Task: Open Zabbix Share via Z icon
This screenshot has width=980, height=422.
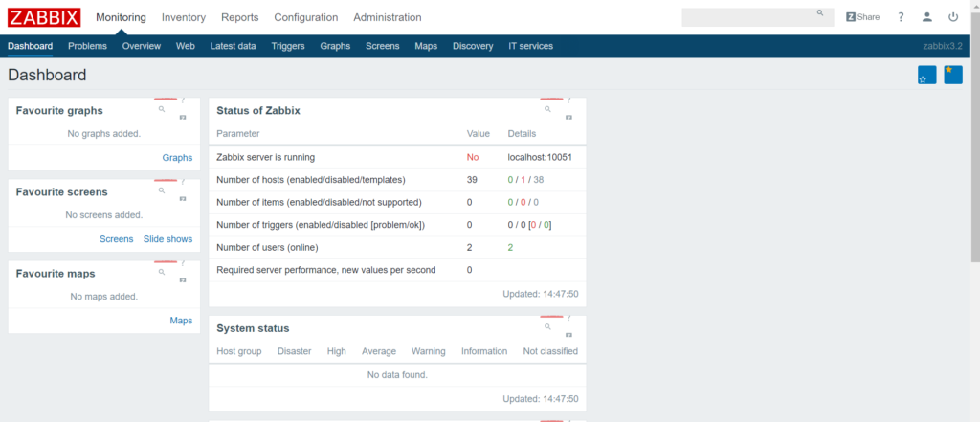Action: pyautogui.click(x=851, y=17)
